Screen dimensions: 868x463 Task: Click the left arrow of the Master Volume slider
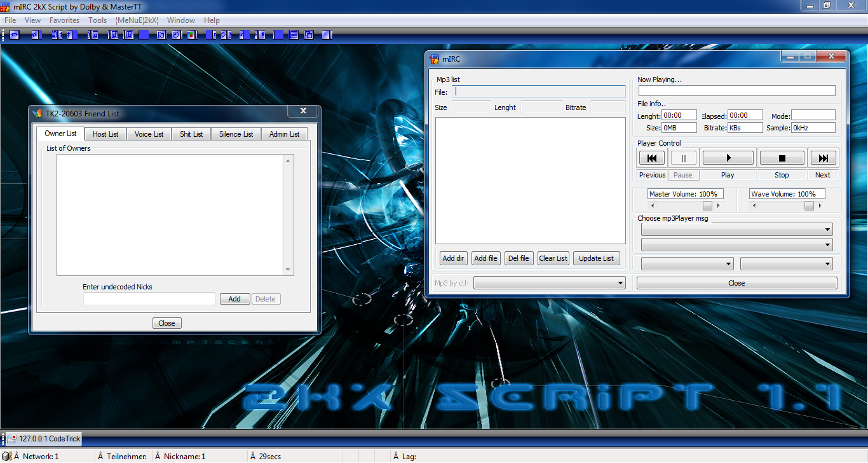(652, 205)
